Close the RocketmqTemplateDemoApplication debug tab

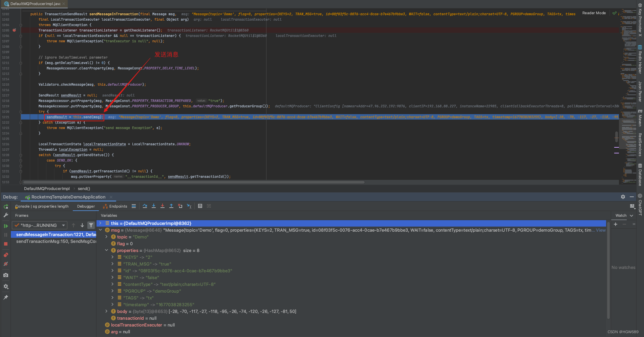pyautogui.click(x=111, y=197)
